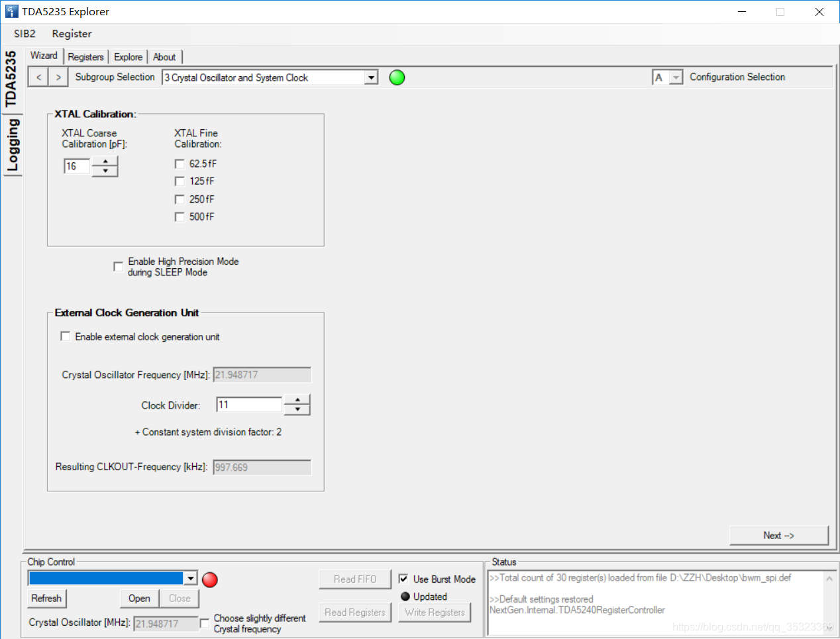Go to next subgroup with the > button

coord(58,77)
